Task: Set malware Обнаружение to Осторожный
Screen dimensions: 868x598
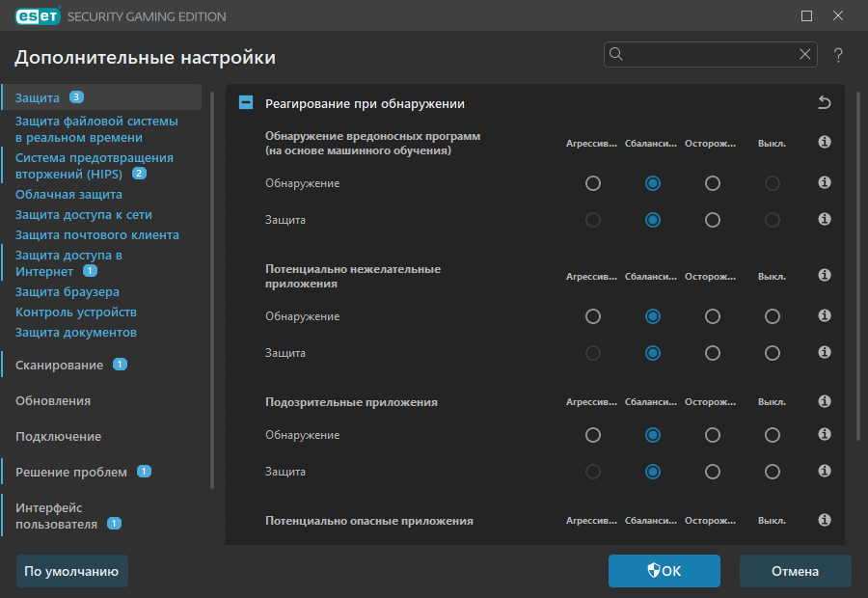Action: [713, 183]
